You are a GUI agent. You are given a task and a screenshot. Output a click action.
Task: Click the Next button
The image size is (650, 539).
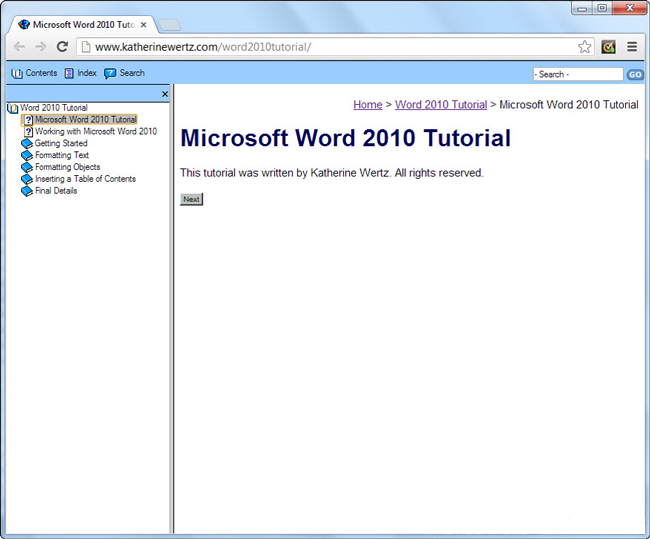[192, 199]
